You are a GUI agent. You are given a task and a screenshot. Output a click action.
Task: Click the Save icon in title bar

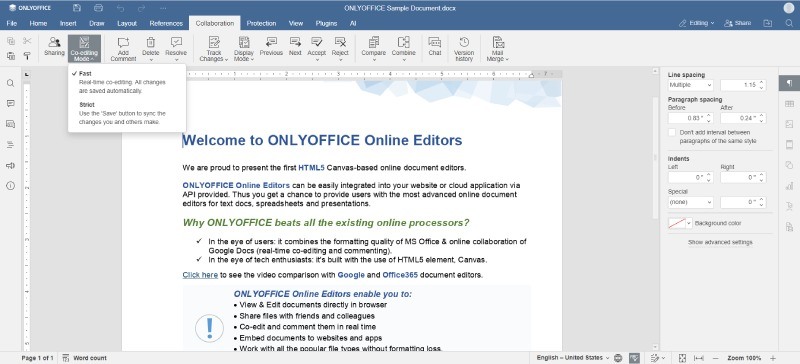click(77, 8)
